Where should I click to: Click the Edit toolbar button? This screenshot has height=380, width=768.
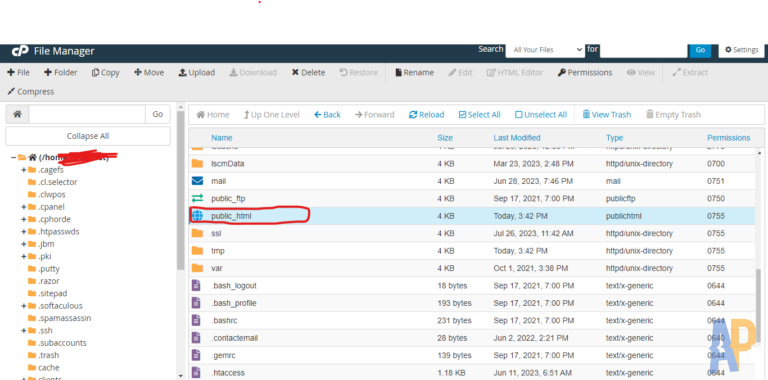click(x=460, y=72)
